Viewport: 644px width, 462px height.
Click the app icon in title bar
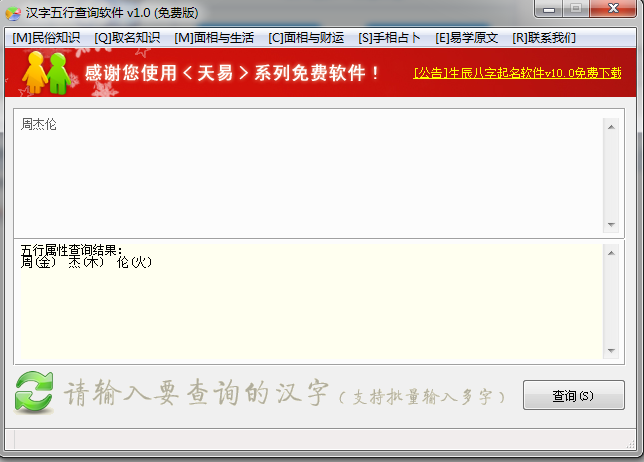13,13
